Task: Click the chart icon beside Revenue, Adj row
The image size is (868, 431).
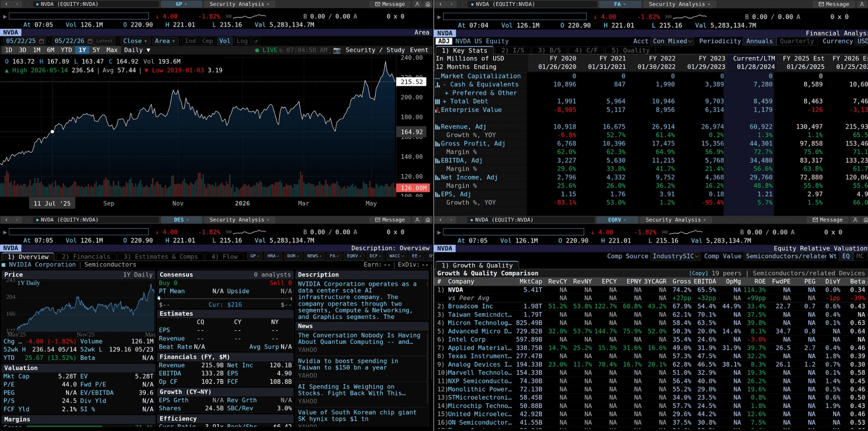Action: (437, 127)
